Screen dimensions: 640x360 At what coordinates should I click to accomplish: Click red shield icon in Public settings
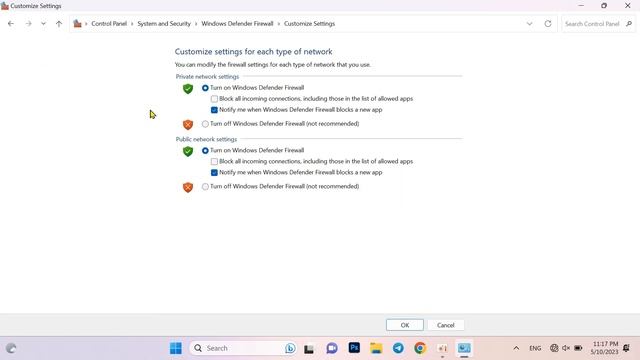tap(188, 187)
